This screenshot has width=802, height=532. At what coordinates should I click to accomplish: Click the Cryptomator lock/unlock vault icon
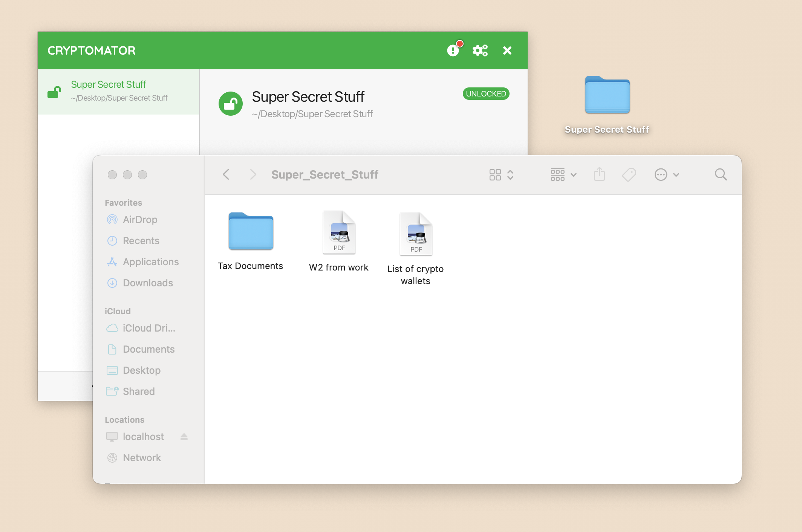[230, 102]
